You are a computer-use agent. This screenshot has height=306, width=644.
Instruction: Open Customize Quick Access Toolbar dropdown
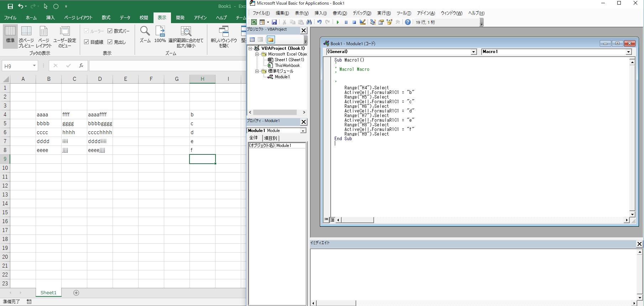click(66, 6)
